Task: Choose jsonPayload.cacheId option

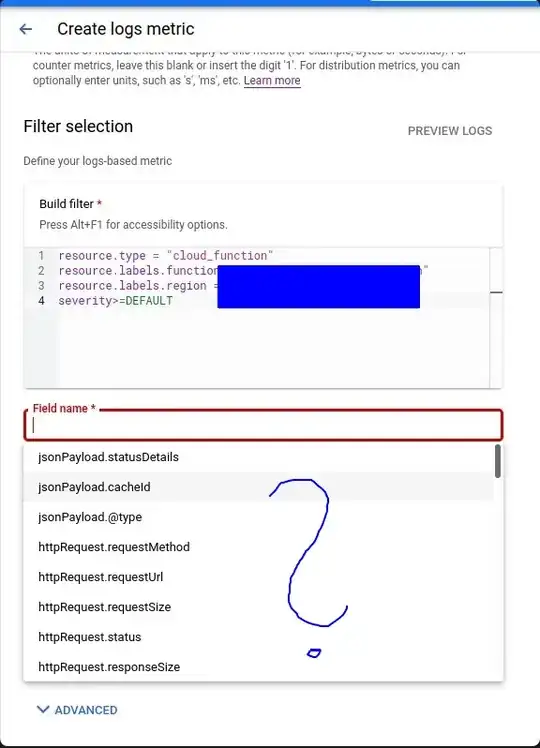Action: click(258, 487)
